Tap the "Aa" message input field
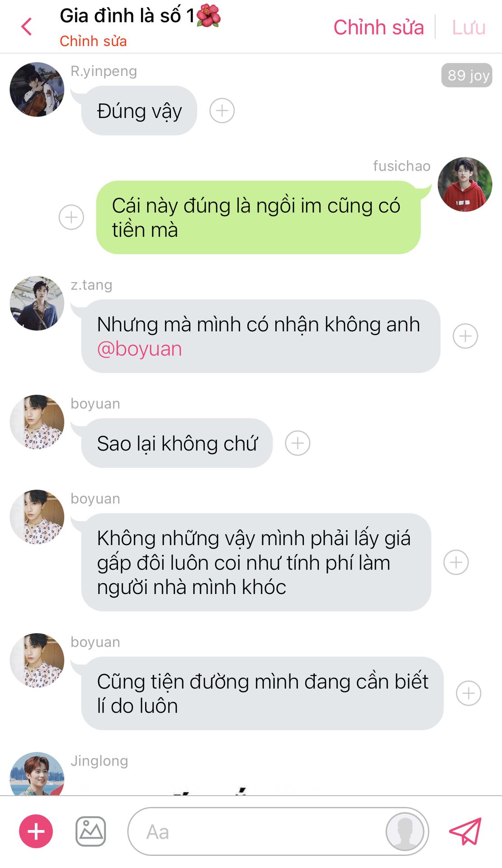This screenshot has width=502, height=868. 256,831
